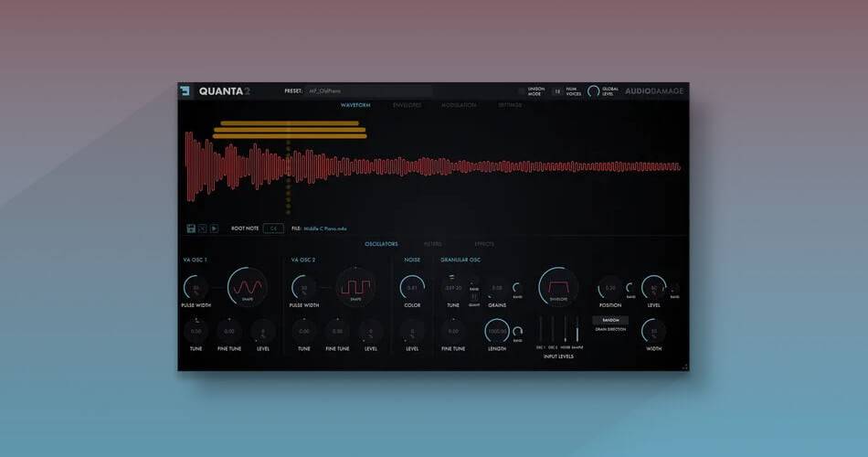
Task: Click the VA OSC 1 Pulse Width knob
Action: [x=196, y=288]
